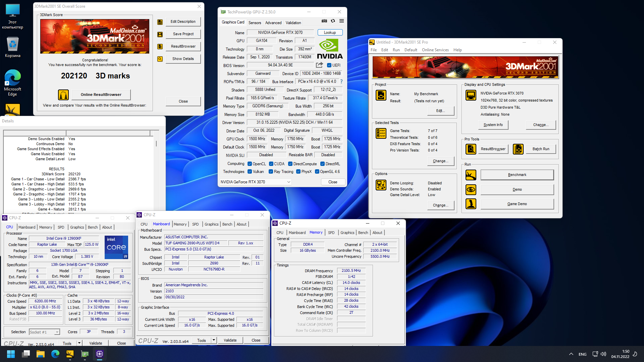Toggle the OpenCL checkbox
This screenshot has width=644, height=362.
point(250,164)
